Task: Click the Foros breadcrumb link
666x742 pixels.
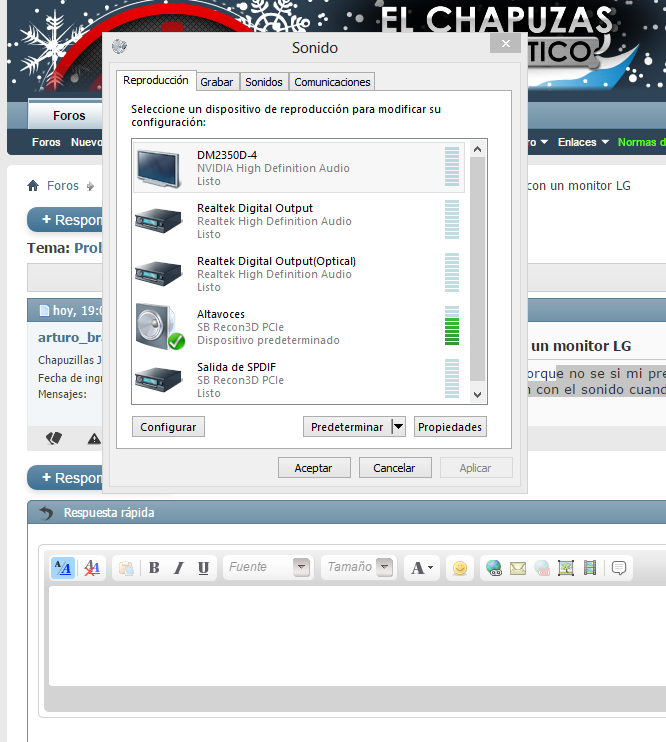Action: [62, 186]
